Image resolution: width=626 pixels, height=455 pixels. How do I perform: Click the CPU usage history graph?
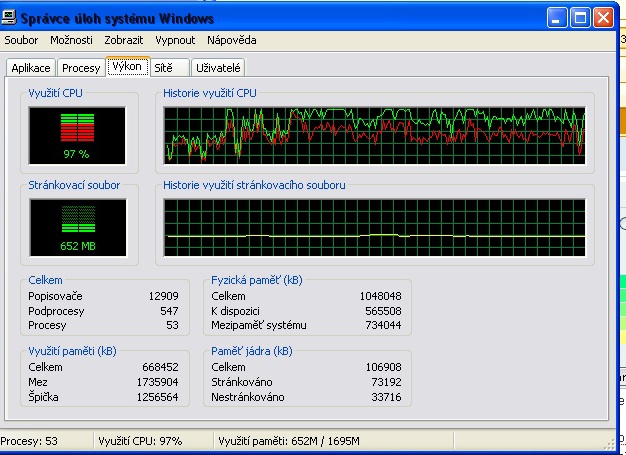(374, 136)
